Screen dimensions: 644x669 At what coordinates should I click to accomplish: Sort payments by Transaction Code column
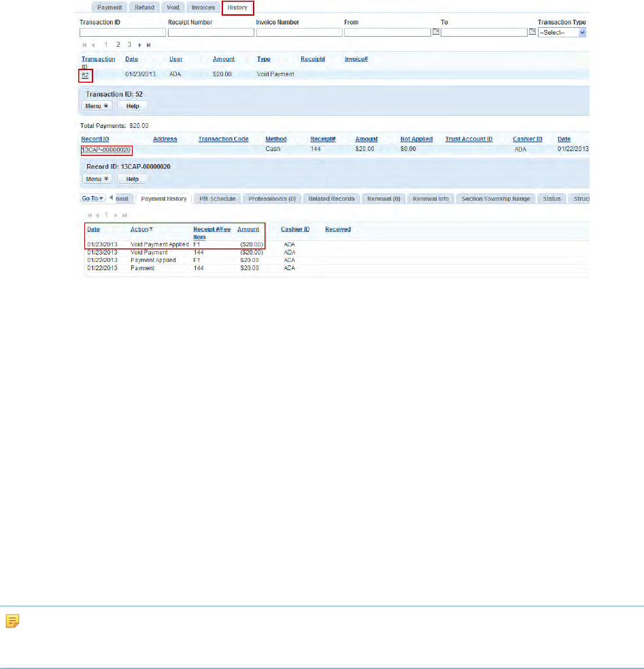(223, 139)
